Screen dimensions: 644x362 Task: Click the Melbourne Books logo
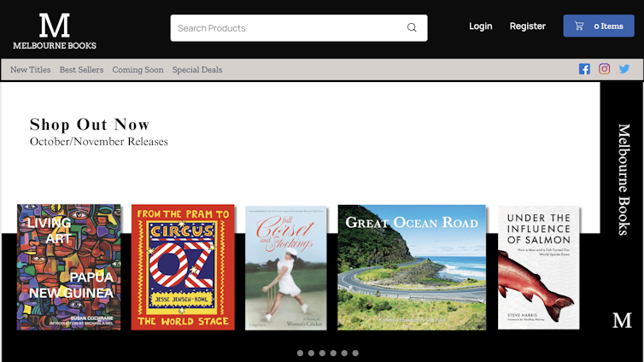(55, 31)
